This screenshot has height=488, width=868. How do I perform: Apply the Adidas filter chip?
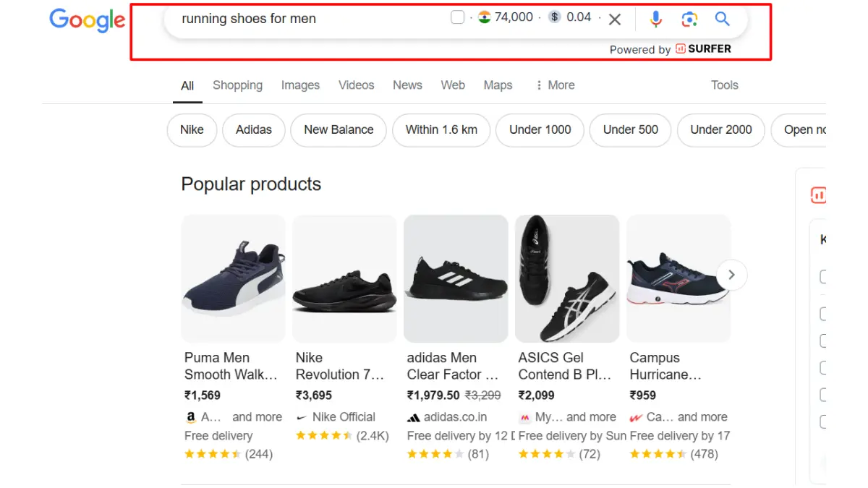coord(254,130)
